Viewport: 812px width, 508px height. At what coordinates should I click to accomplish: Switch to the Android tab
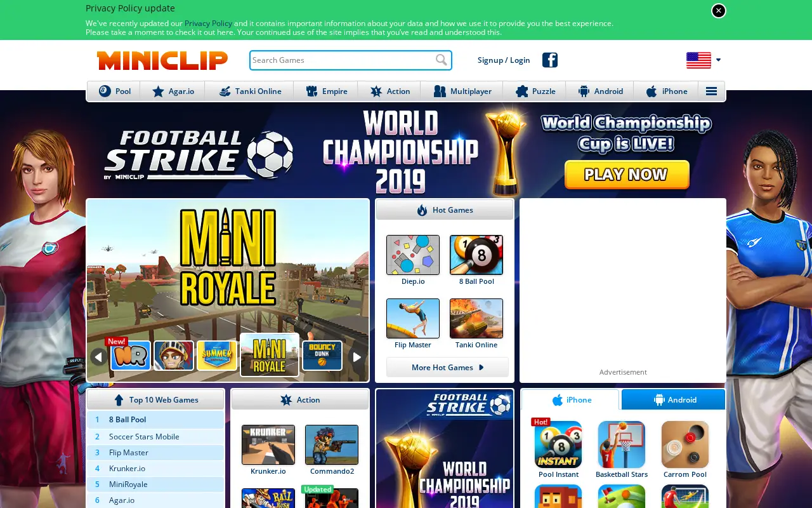(x=674, y=400)
